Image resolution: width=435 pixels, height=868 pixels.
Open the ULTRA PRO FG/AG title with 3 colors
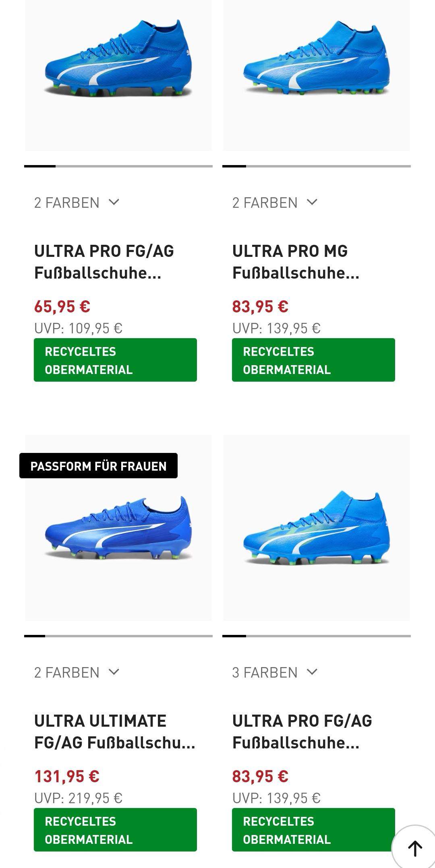coord(302,732)
